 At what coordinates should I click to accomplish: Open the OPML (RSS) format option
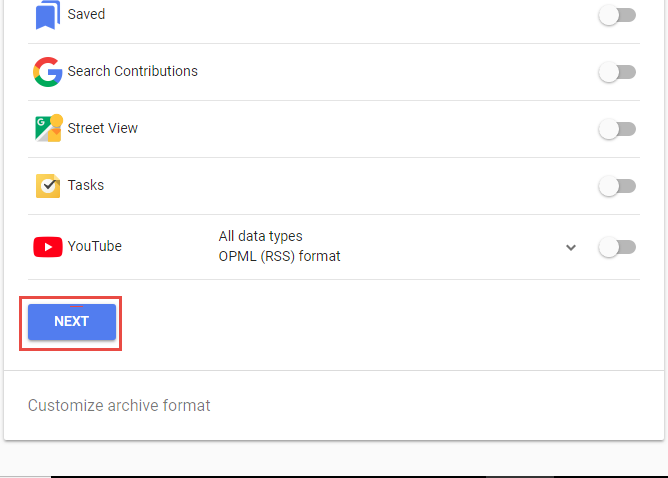point(279,256)
